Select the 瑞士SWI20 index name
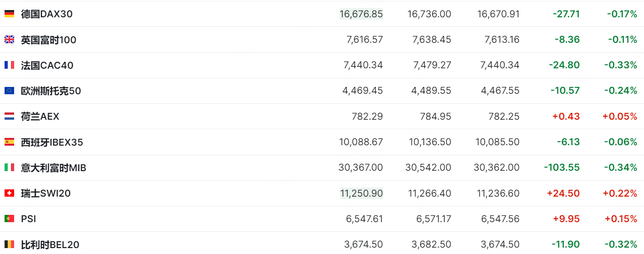The height and width of the screenshot is (254, 644). pos(46,193)
